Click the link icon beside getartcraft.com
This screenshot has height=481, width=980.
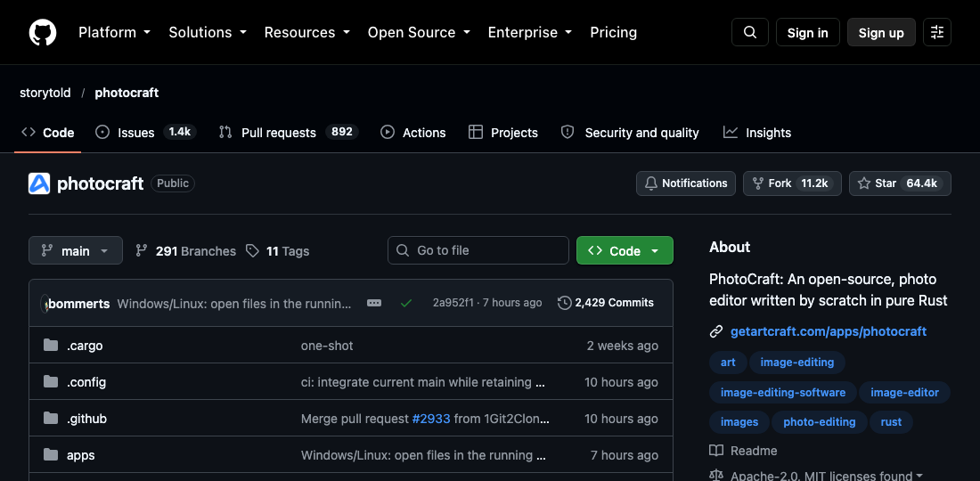pyautogui.click(x=716, y=331)
